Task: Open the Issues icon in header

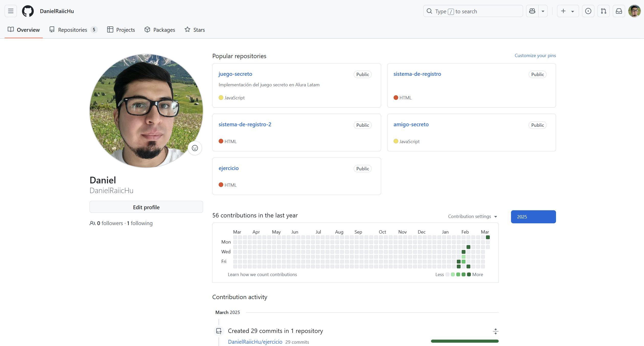Action: coord(588,11)
